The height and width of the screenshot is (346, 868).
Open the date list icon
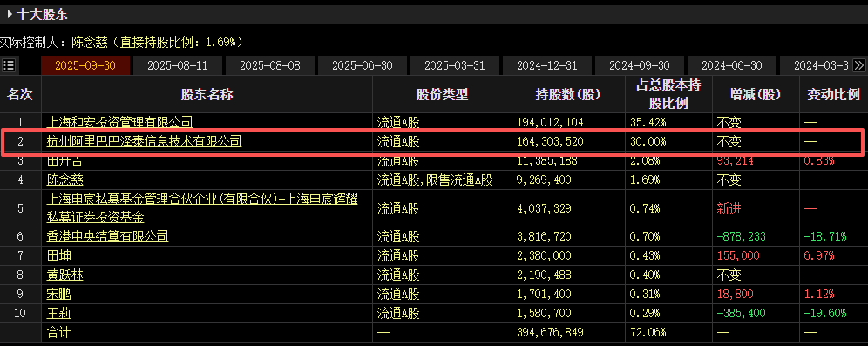coord(9,65)
